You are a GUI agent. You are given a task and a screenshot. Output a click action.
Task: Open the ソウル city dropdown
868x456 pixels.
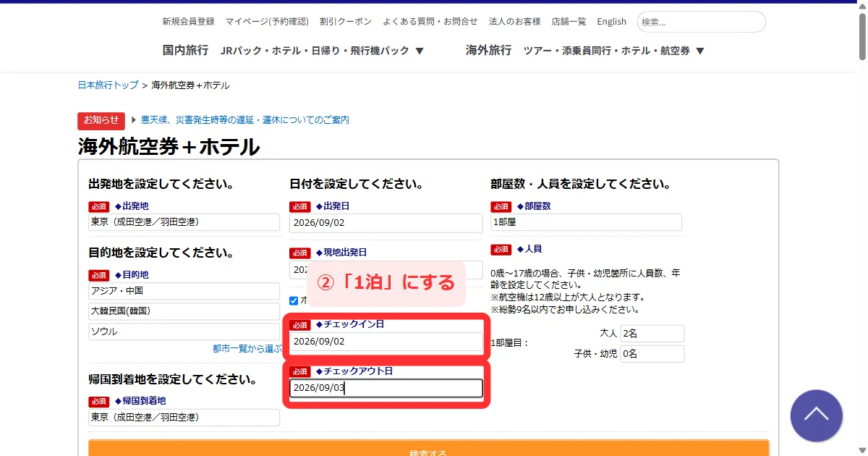184,332
